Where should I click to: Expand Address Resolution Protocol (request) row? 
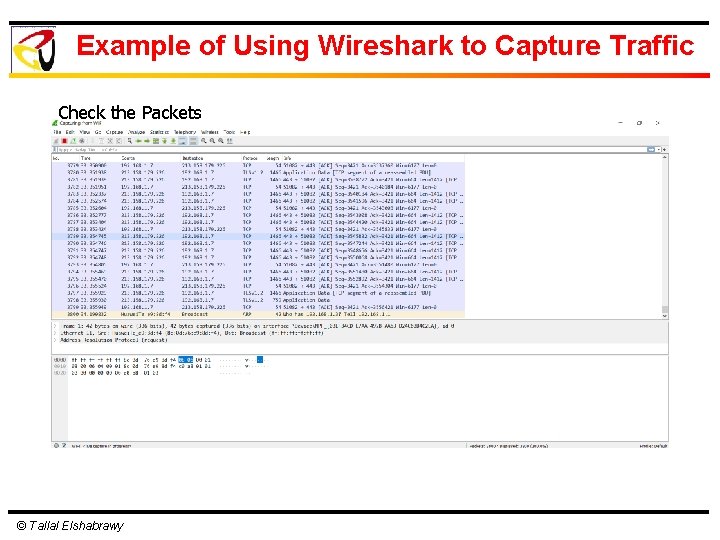(55, 340)
